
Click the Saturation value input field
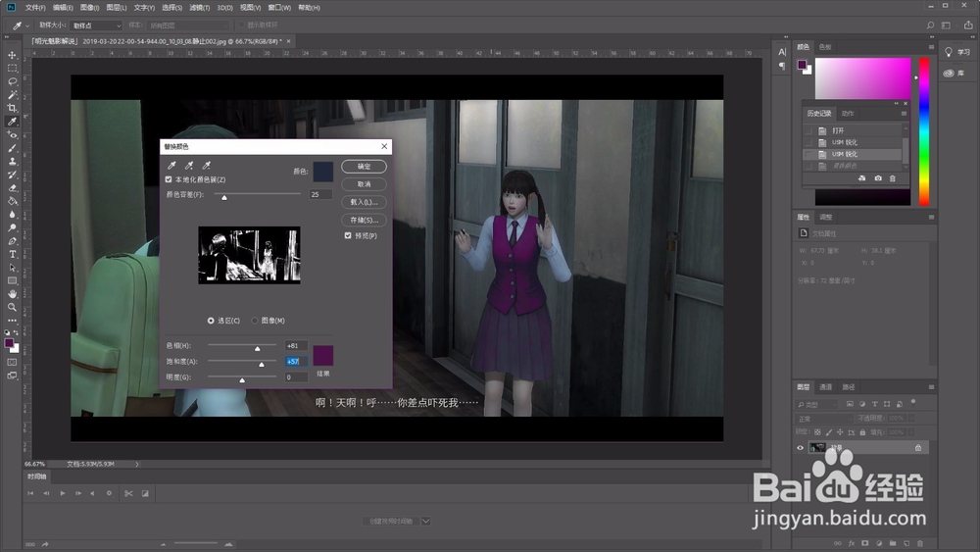click(x=296, y=362)
